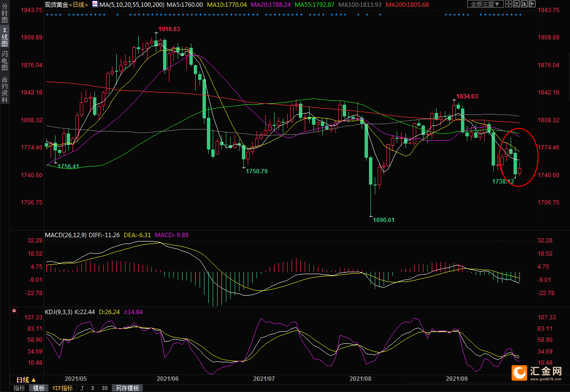Select the K线图 side tab
The height and width of the screenshot is (392, 570).
click(5, 37)
